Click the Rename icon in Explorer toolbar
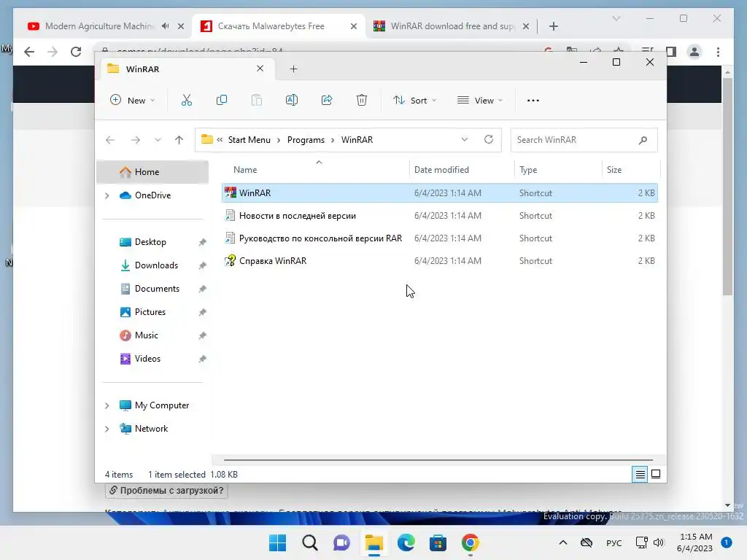Viewport: 747px width, 560px height. point(292,101)
